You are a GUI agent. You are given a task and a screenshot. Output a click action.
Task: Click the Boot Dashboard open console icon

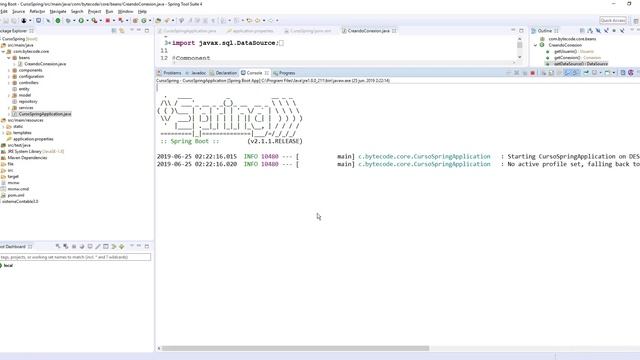[x=90, y=247]
